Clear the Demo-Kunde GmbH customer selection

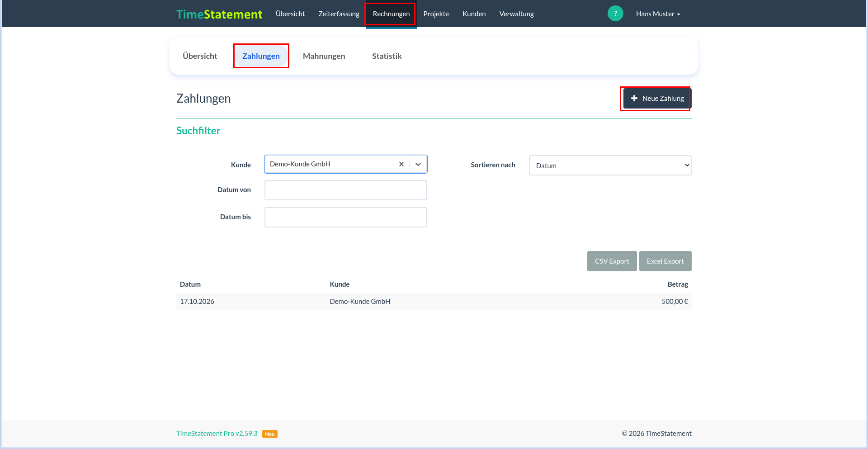click(401, 164)
